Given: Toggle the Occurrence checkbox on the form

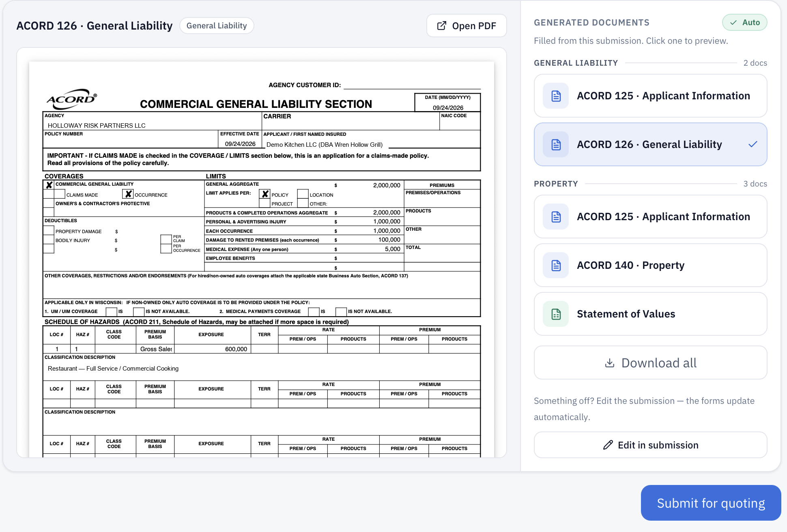Looking at the screenshot, I should pos(128,194).
